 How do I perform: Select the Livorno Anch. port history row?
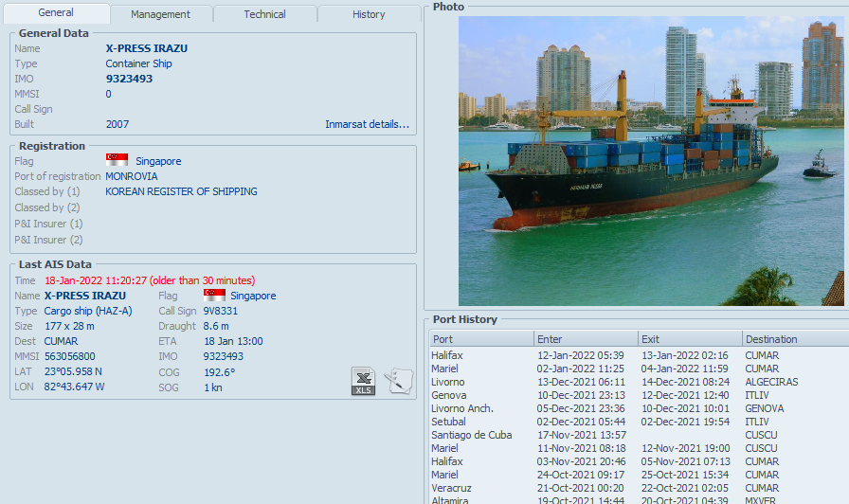pyautogui.click(x=639, y=408)
